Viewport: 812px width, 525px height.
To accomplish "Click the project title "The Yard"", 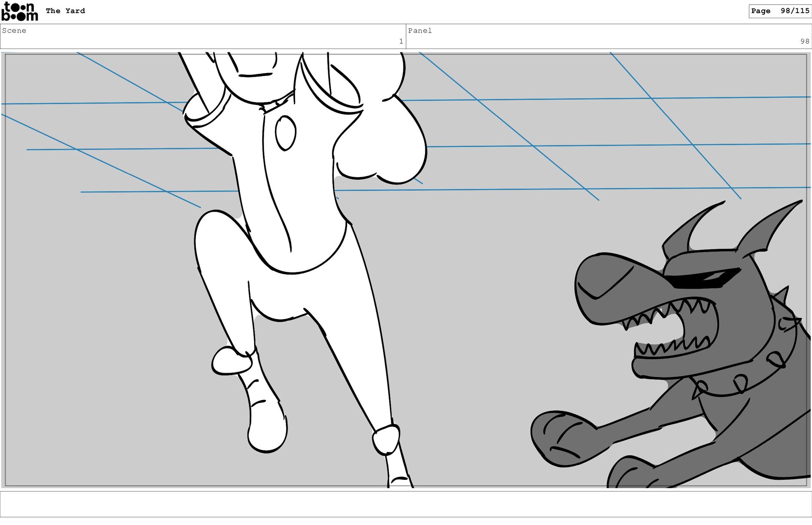I will pos(65,11).
